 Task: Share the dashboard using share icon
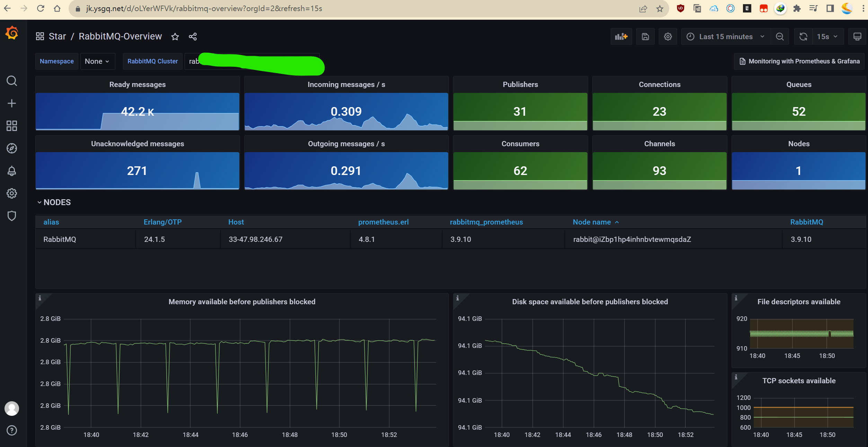[x=193, y=36]
